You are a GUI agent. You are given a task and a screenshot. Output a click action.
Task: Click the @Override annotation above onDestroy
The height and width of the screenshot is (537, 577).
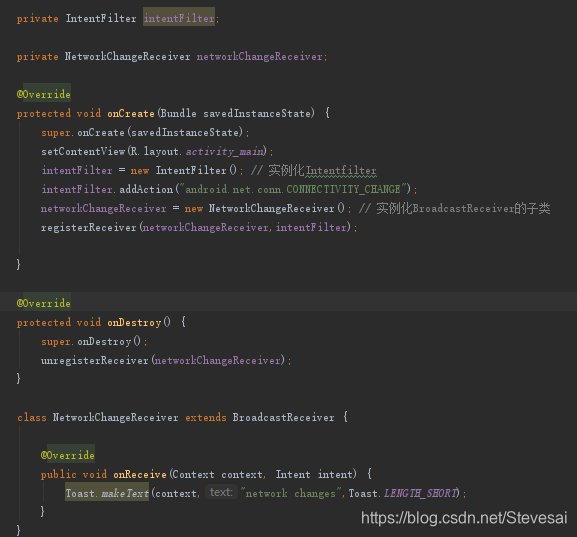(44, 303)
